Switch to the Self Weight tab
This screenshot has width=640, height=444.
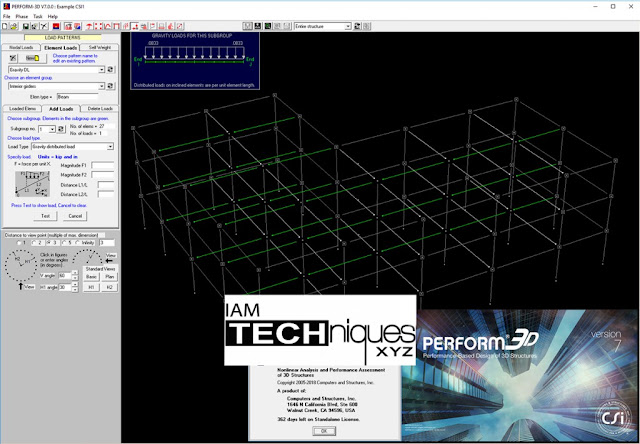pos(100,47)
